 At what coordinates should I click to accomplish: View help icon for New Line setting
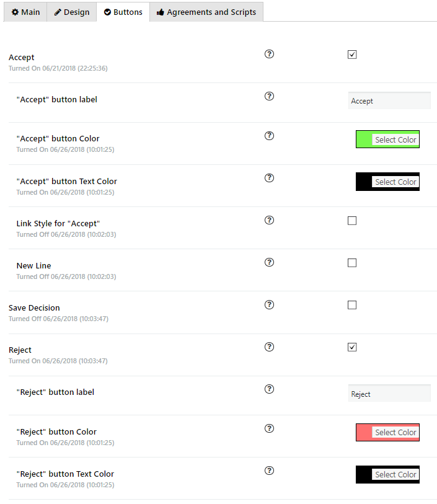269,262
